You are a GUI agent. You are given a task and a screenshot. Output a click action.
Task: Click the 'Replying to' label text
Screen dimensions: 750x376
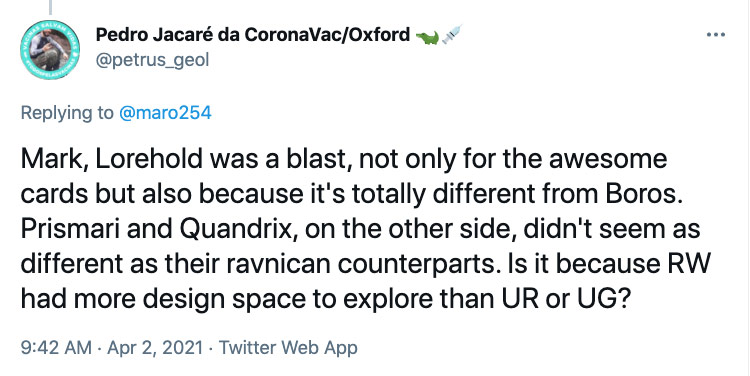67,113
